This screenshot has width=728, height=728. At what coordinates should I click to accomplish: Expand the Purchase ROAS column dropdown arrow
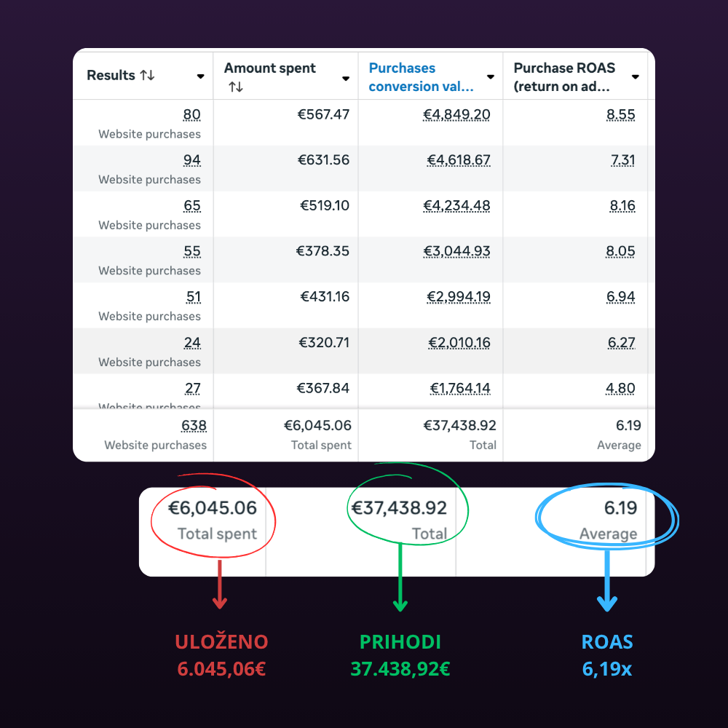pyautogui.click(x=635, y=77)
